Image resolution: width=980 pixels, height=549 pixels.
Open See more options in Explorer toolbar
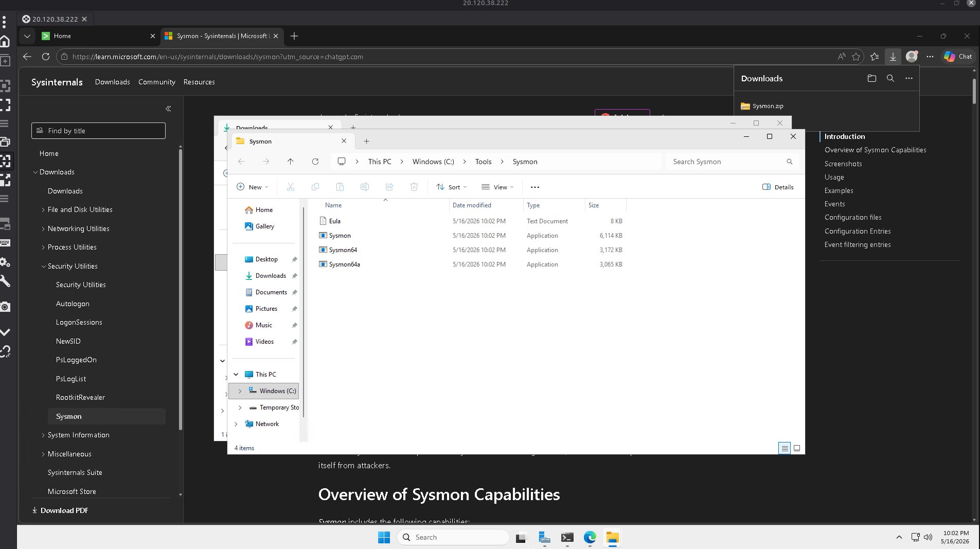tap(535, 187)
